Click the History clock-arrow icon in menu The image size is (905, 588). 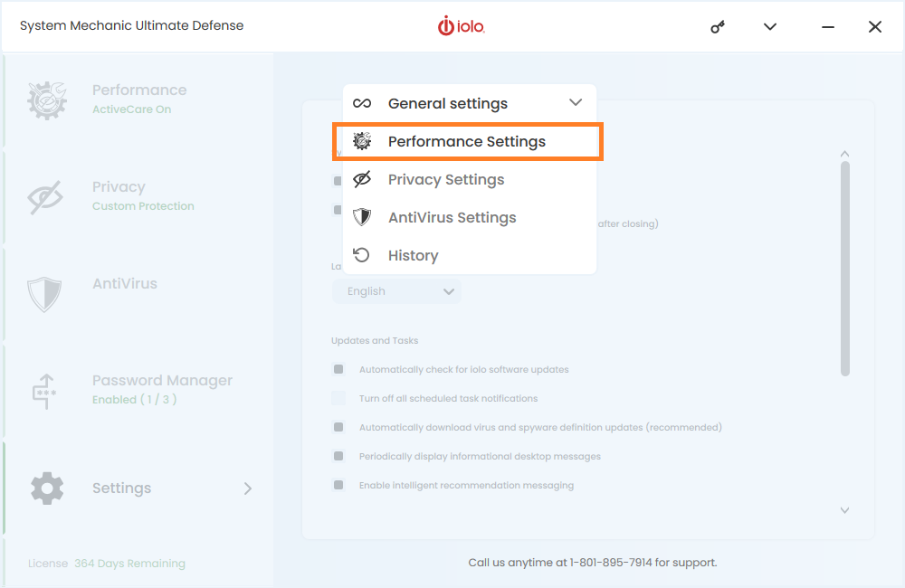tap(361, 255)
